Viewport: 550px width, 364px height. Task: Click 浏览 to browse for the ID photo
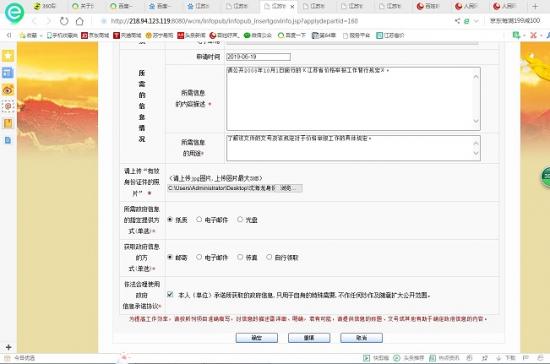(289, 188)
